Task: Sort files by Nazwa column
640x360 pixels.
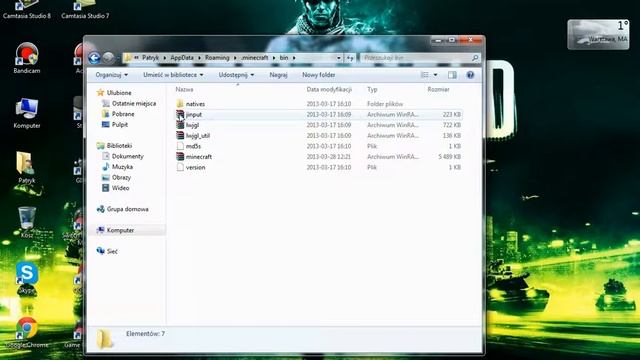Action: click(184, 89)
